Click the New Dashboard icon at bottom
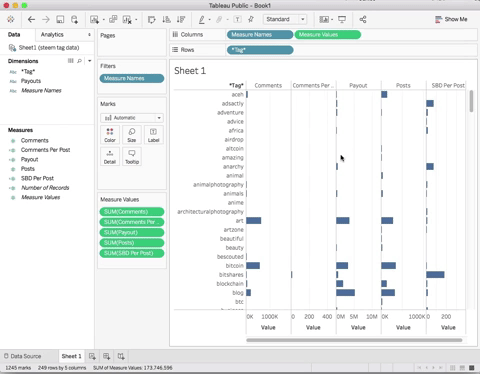480x374 pixels. point(107,356)
